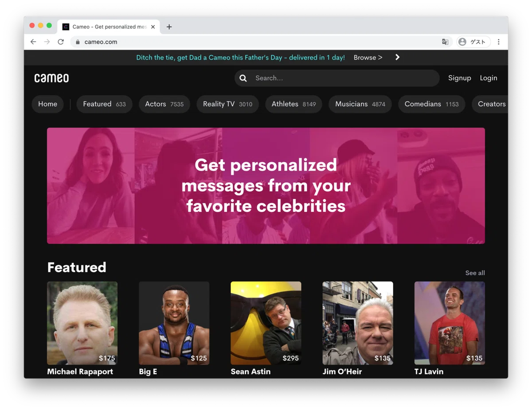Open a new browser tab with plus icon
Image resolution: width=532 pixels, height=410 pixels.
point(169,27)
